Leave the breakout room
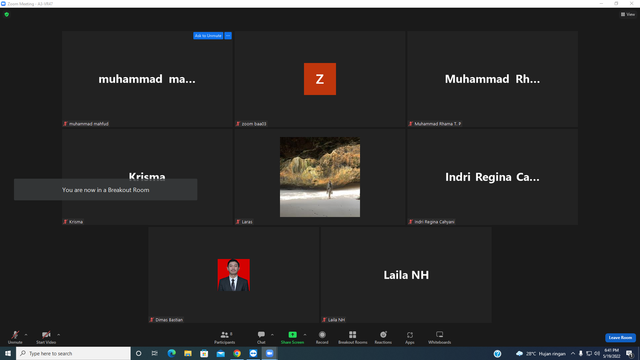 tap(620, 338)
